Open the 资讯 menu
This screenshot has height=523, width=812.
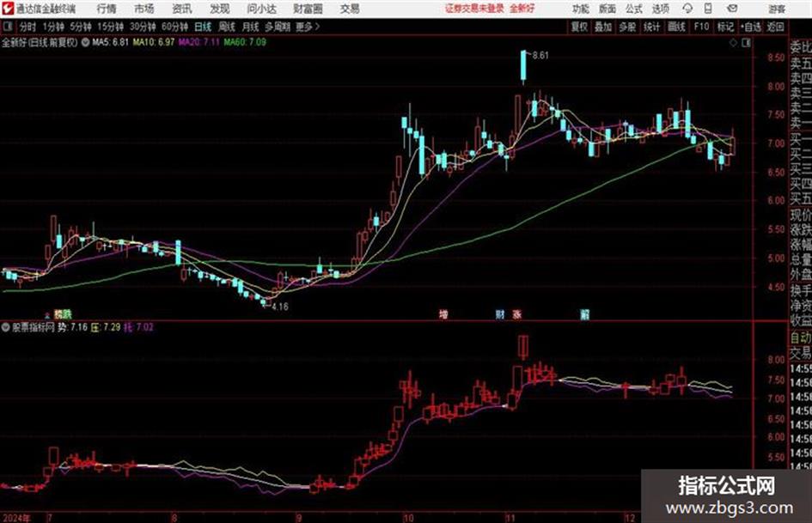click(x=182, y=9)
